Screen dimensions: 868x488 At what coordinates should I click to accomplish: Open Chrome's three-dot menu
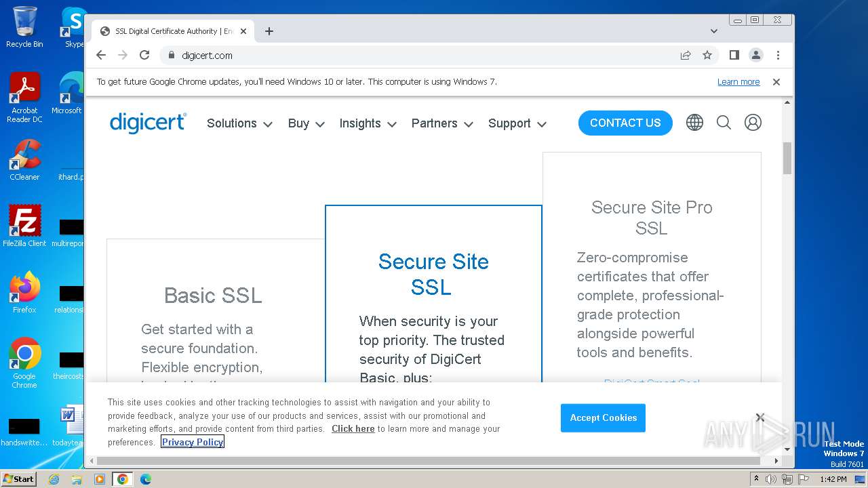[778, 56]
